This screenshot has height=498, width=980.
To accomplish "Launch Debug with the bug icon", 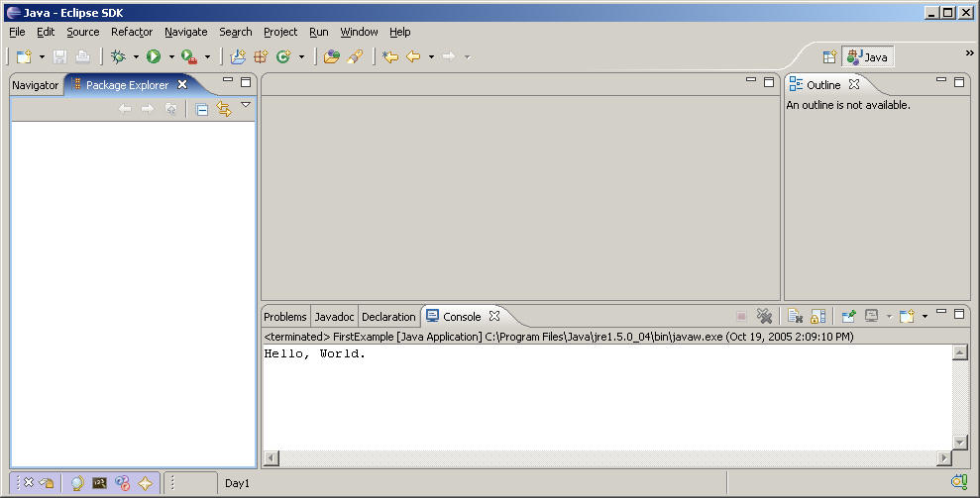I will (x=118, y=56).
